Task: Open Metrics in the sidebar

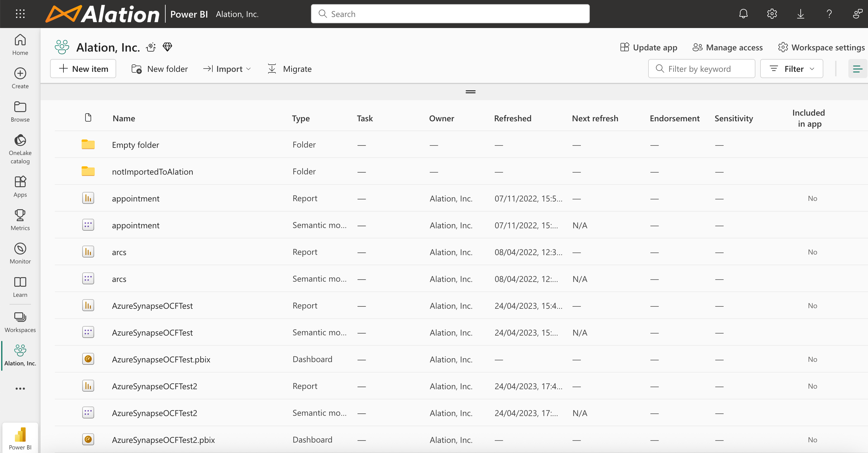Action: (20, 220)
